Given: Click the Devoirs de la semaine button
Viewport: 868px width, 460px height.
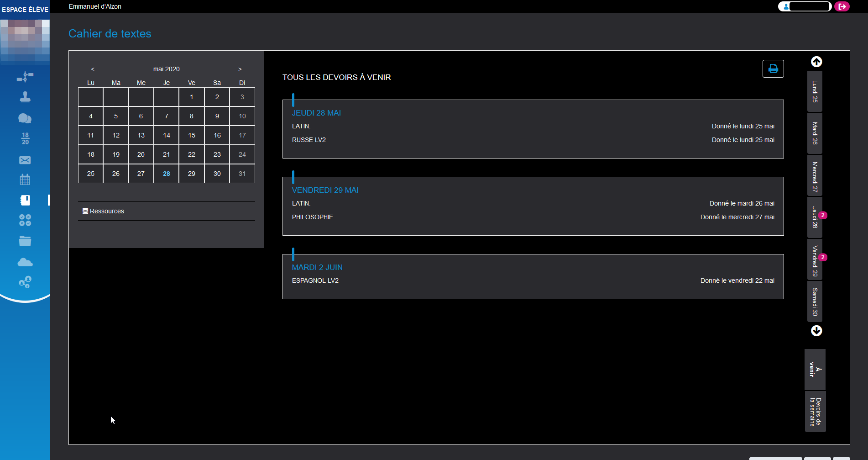Looking at the screenshot, I should (815, 411).
